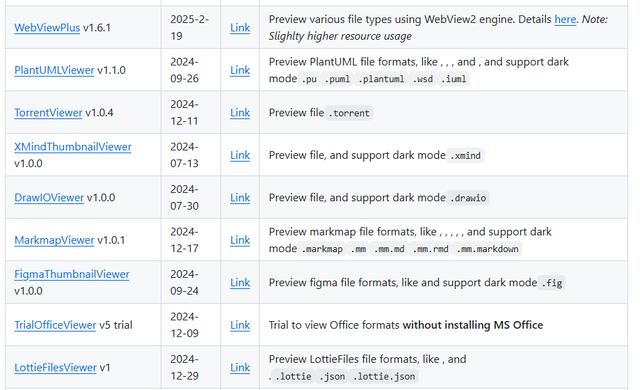640x390 pixels.
Task: Open the PlantUMLViewer plugin page
Action: pos(54,70)
